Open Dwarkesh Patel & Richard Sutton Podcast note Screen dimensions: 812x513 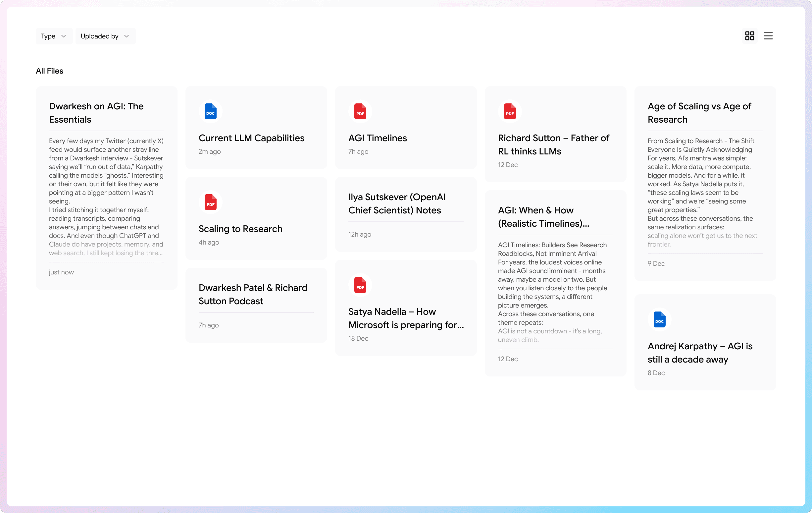pos(253,294)
